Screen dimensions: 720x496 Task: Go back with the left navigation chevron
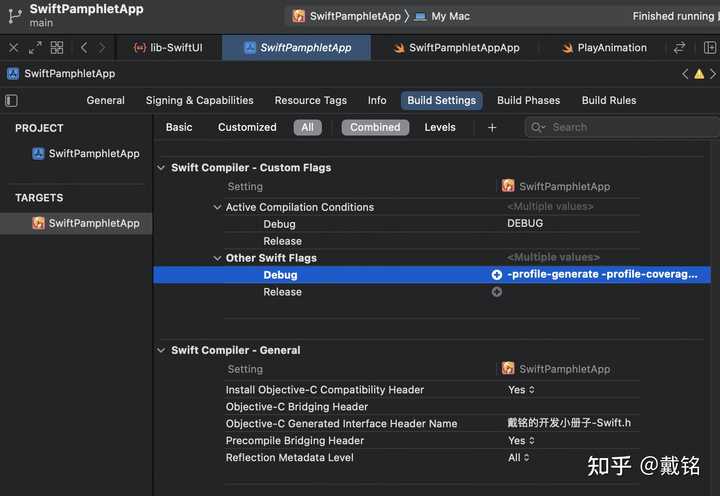click(x=84, y=47)
